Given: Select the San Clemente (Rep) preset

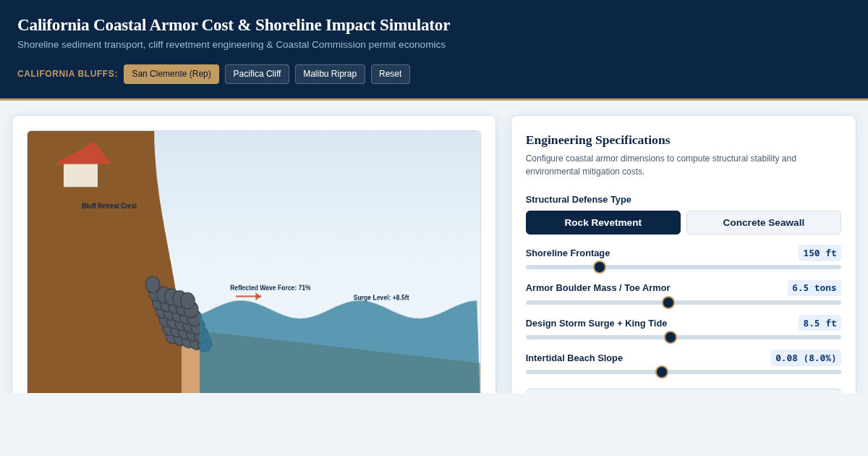Looking at the screenshot, I should [x=171, y=74].
